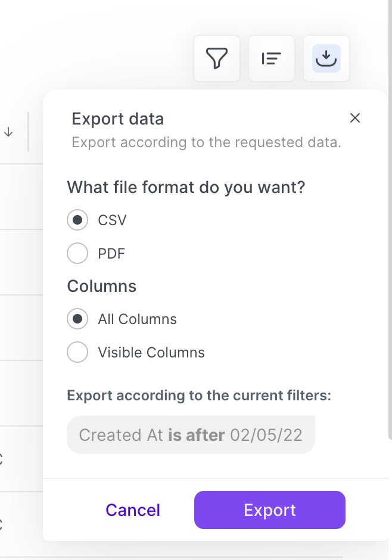Click the Columns section heading

coord(102,287)
